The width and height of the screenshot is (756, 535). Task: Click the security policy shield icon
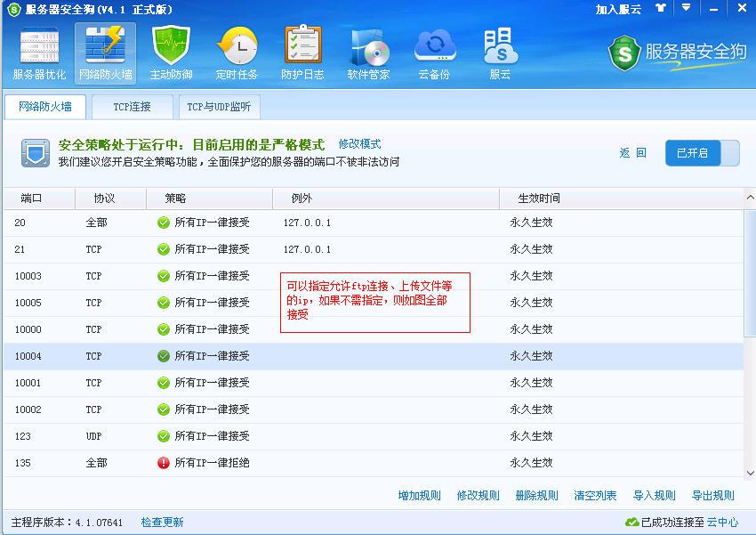(36, 153)
